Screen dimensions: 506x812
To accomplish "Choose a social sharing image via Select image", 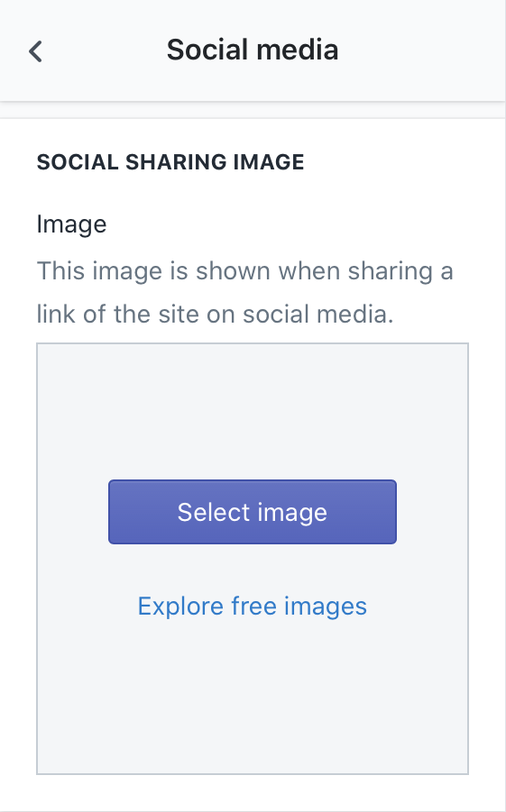I will pyautogui.click(x=253, y=512).
